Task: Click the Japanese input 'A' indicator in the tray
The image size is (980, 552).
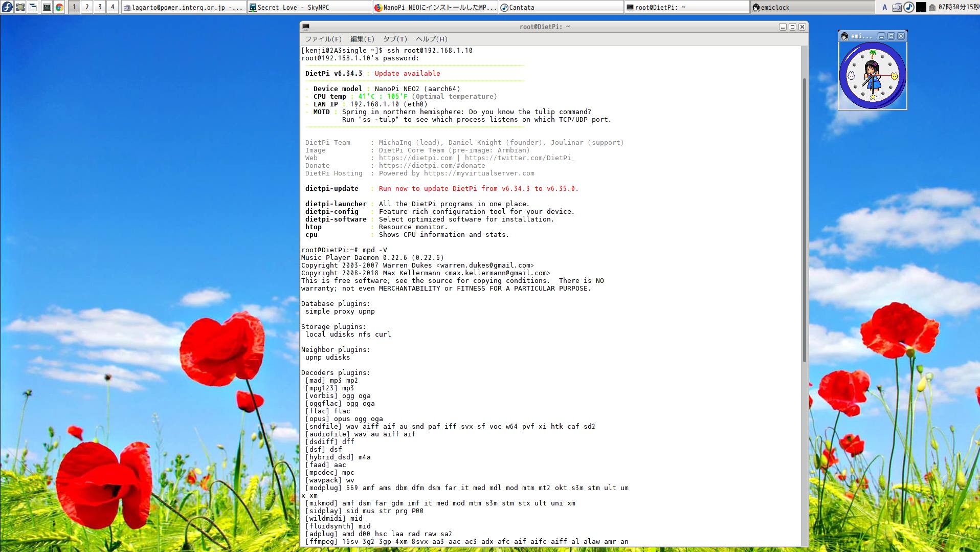Action: click(884, 7)
